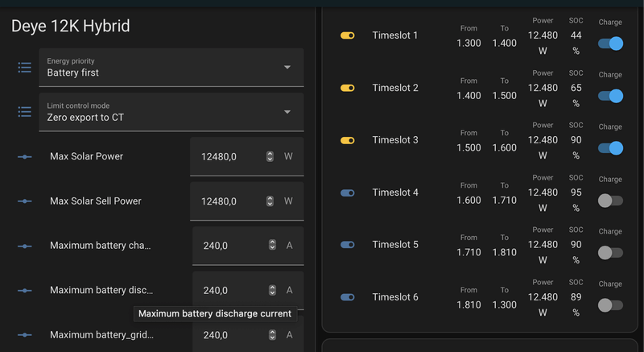
Task: Click the Max Solar Power label
Action: 86,156
